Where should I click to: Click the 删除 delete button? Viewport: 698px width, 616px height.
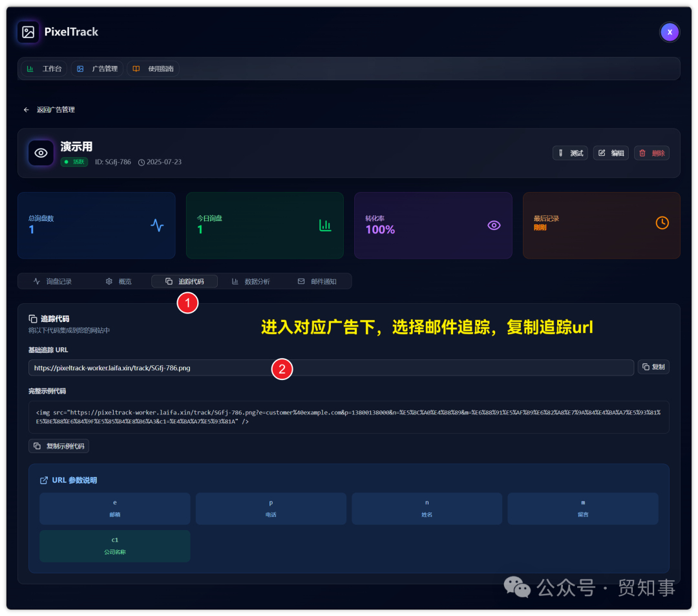(651, 153)
